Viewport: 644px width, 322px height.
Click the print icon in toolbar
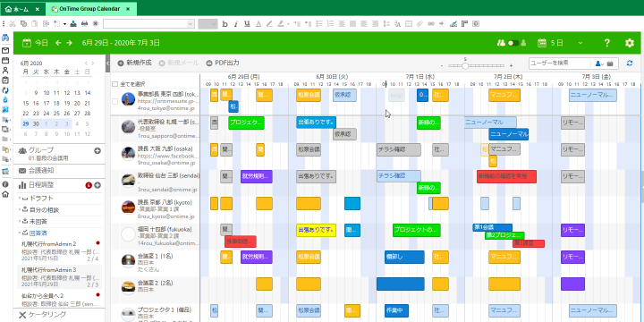[x=84, y=24]
